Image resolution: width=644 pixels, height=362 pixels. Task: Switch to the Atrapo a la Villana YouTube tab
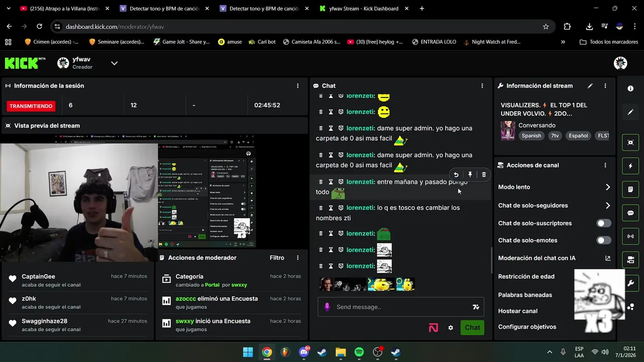(64, 9)
